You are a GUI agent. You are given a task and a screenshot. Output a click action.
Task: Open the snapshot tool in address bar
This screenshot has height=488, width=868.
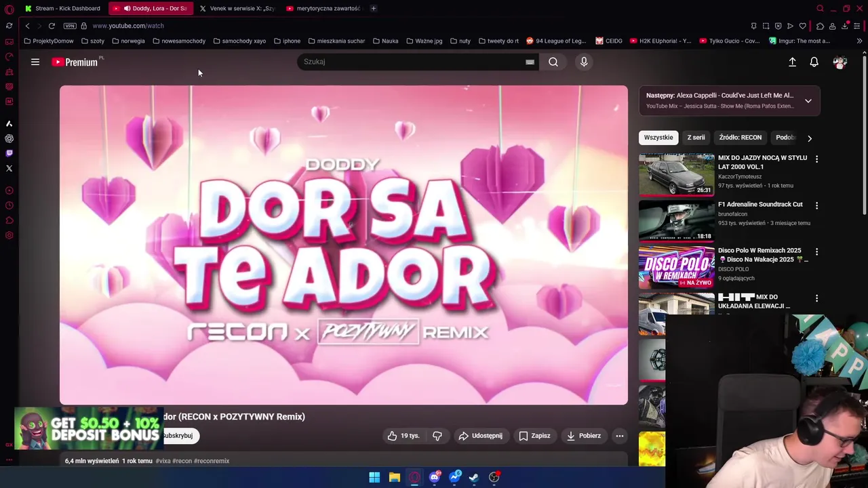coord(766,26)
